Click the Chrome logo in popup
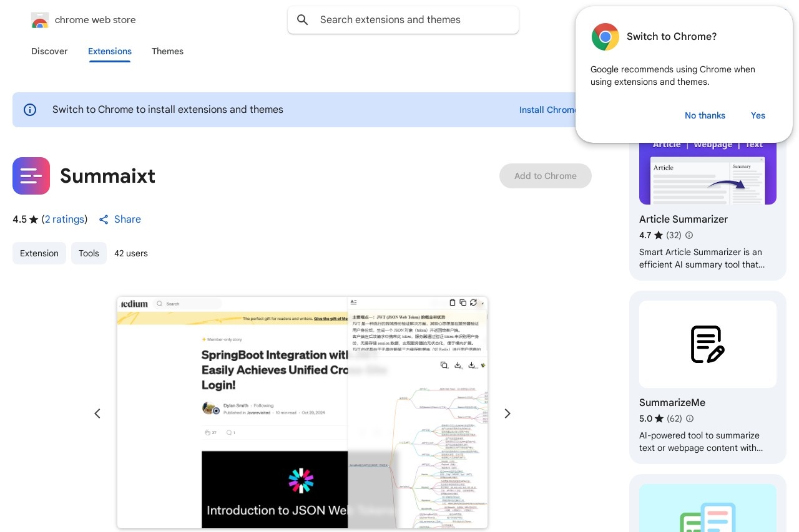 pos(605,37)
